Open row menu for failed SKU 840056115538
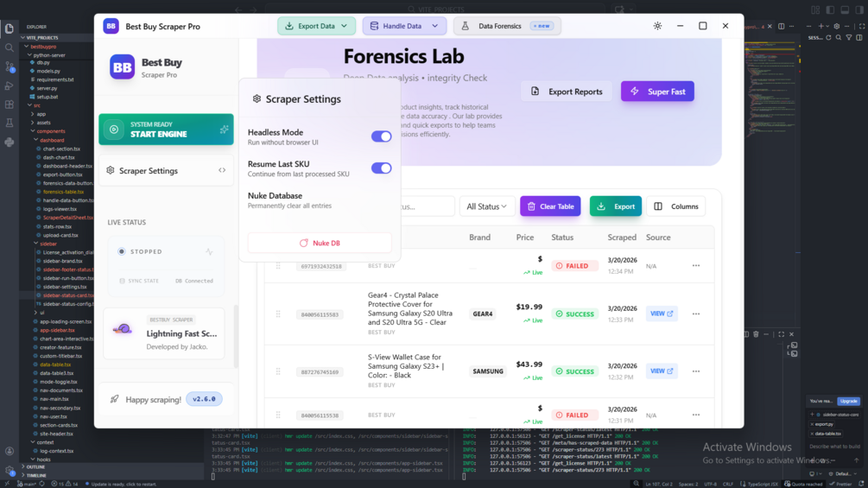 696,415
